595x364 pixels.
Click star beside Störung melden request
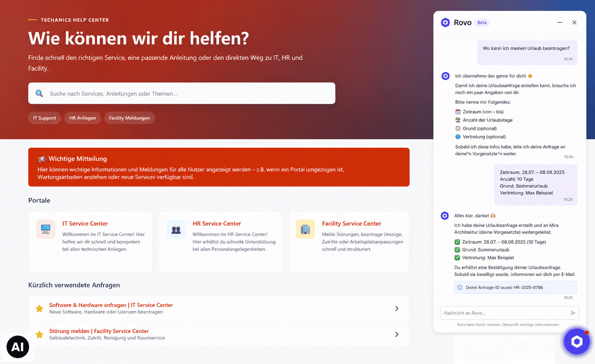tap(39, 334)
